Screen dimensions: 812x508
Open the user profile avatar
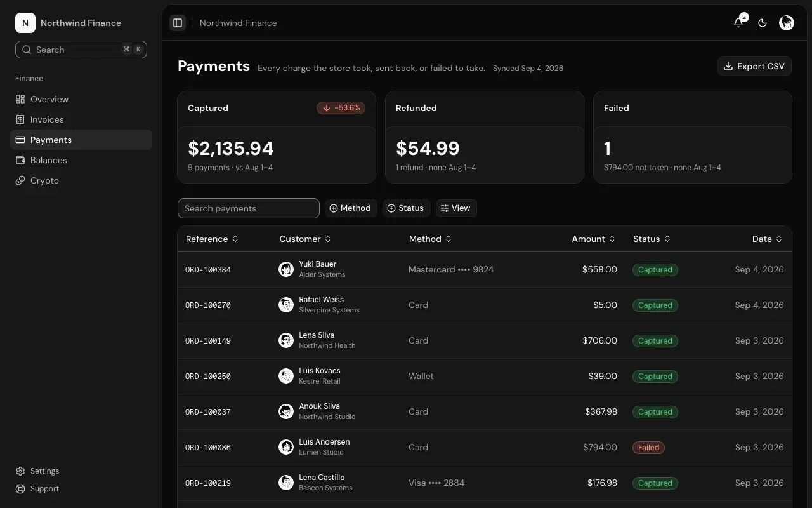click(x=787, y=23)
